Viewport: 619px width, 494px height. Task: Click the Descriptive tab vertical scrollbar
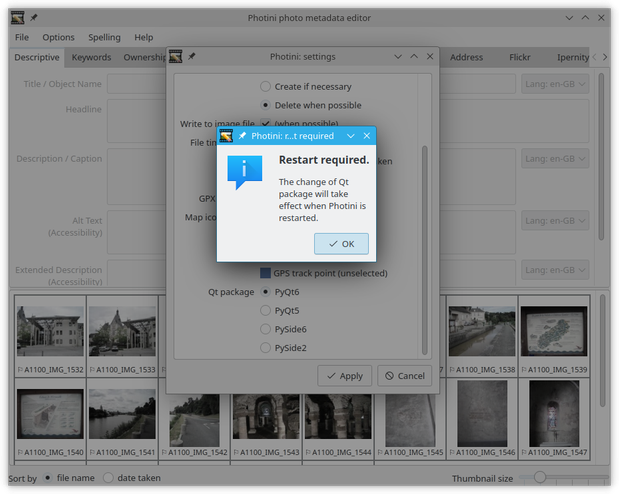(601, 157)
